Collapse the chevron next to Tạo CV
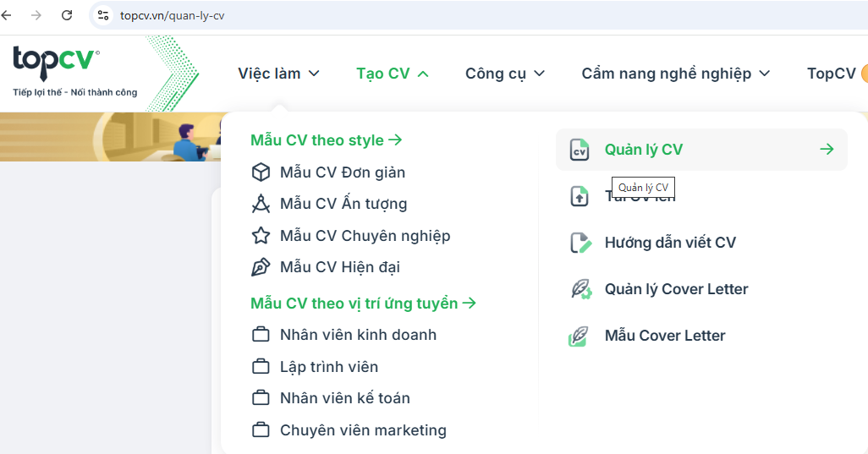The image size is (868, 454). pyautogui.click(x=423, y=74)
